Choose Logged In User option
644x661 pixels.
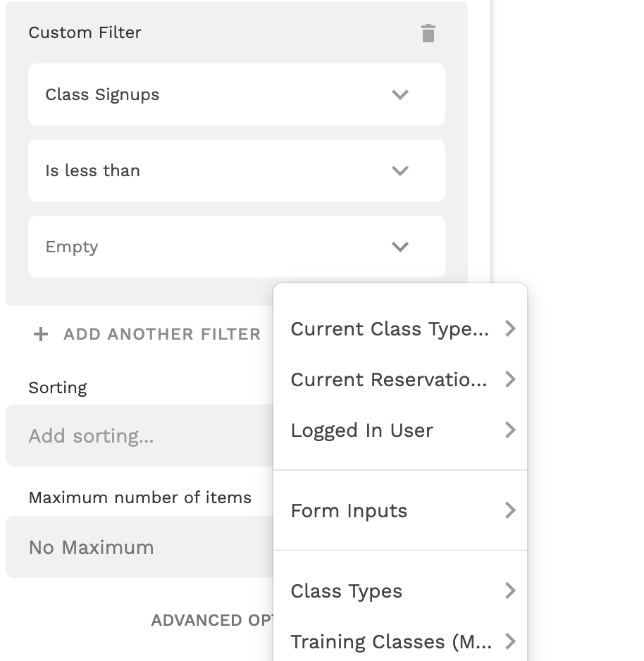pos(362,431)
